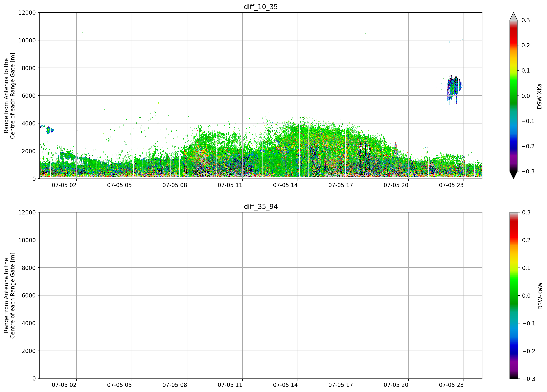The width and height of the screenshot is (547, 392).
Task: Click the 4000 y-tick of diff_10_35 plot
Action: pyautogui.click(x=29, y=123)
